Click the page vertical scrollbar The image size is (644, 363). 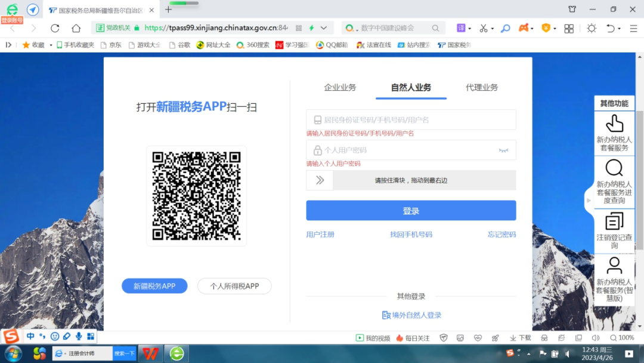click(x=640, y=179)
